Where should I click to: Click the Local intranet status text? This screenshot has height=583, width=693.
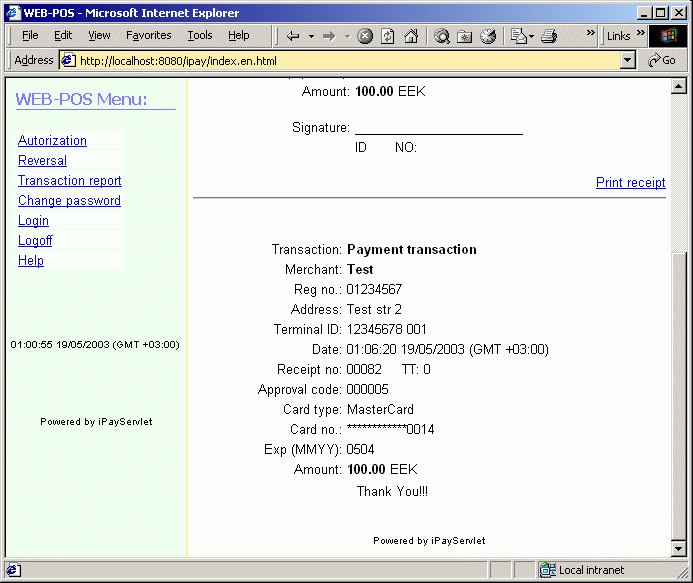591,570
